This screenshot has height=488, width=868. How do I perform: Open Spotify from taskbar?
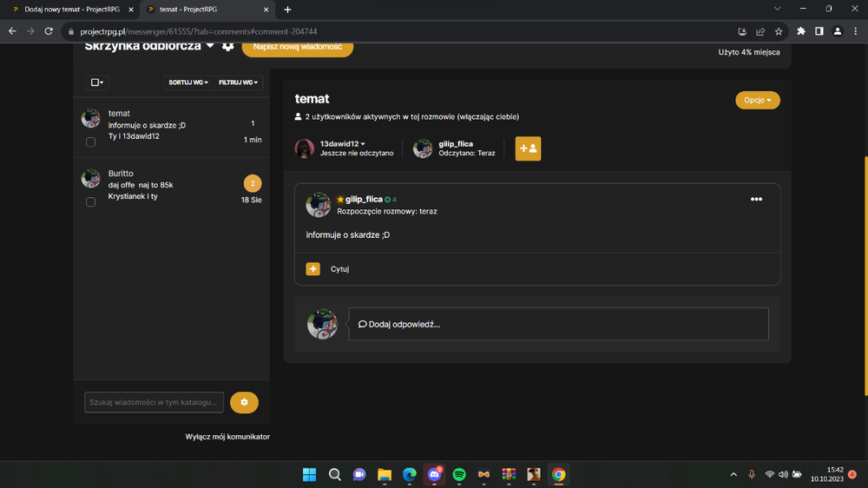(459, 475)
